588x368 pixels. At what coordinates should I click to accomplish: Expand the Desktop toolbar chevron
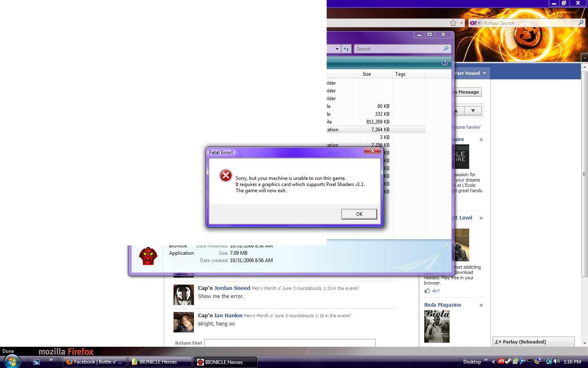[x=486, y=360]
